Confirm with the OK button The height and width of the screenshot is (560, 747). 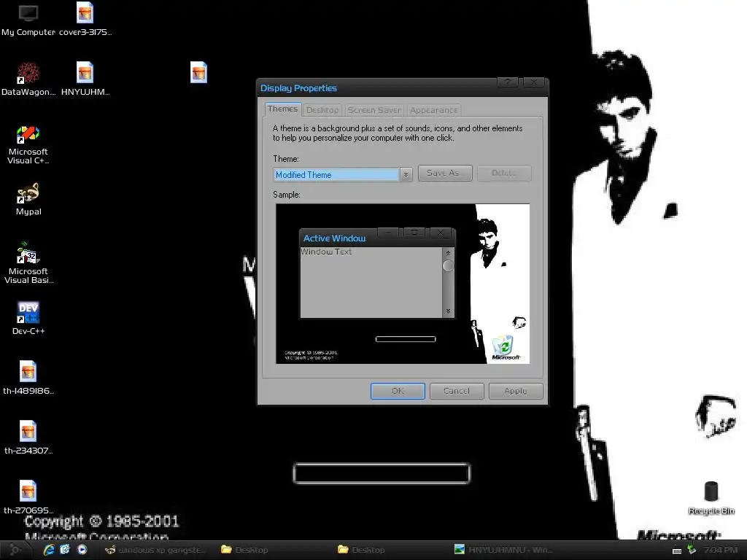tap(398, 391)
